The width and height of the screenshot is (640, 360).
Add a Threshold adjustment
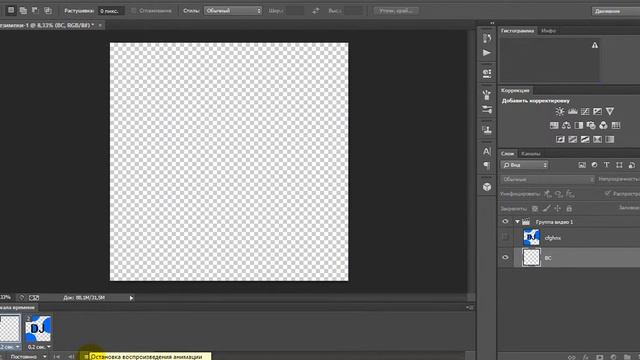pos(585,140)
